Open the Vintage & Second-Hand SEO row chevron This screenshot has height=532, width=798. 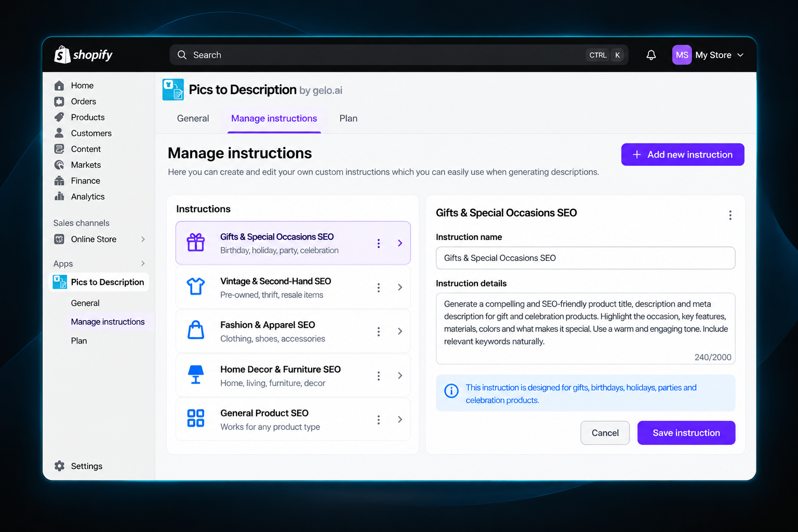[400, 287]
